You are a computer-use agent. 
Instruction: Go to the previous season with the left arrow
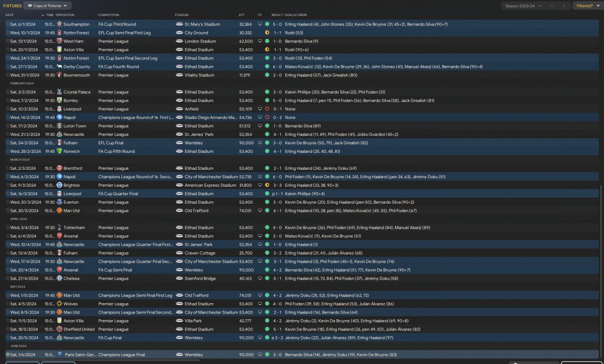click(552, 6)
